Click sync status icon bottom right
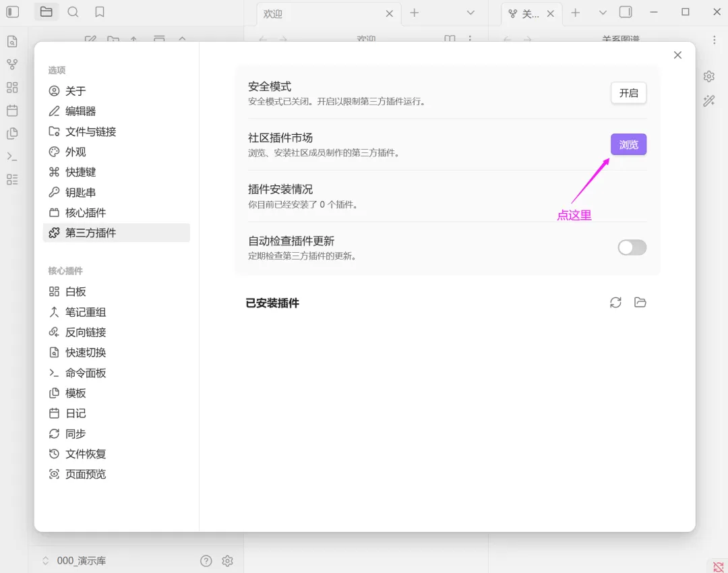 tap(719, 566)
